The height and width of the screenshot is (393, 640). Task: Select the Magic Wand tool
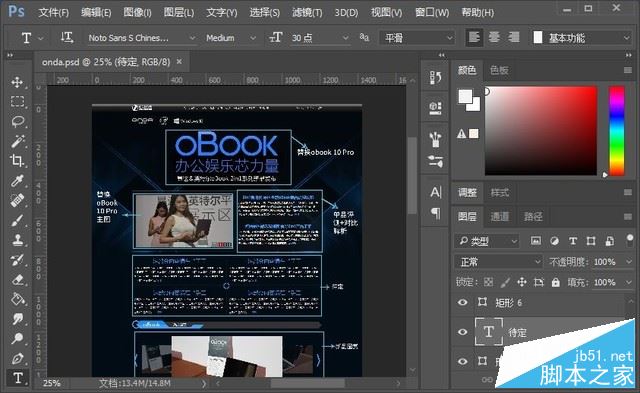[x=17, y=141]
